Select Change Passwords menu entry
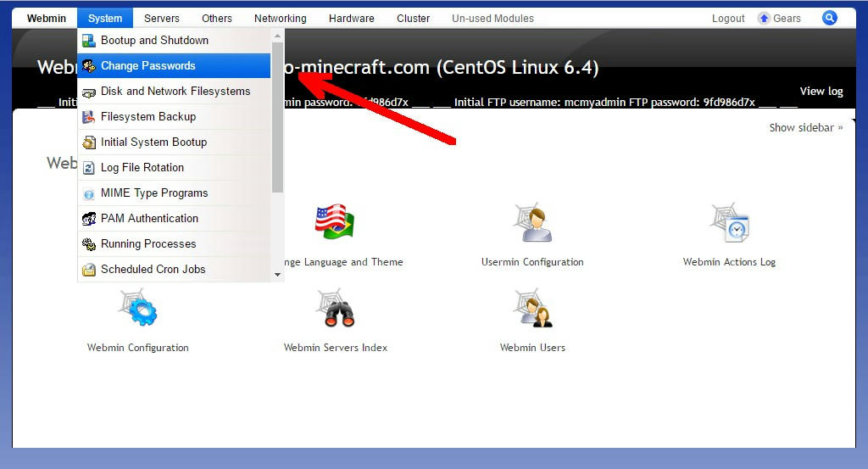The image size is (868, 469). pyautogui.click(x=174, y=66)
